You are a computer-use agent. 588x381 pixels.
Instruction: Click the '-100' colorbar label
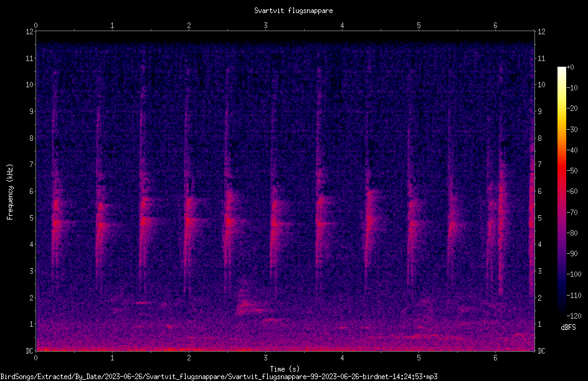(x=574, y=274)
